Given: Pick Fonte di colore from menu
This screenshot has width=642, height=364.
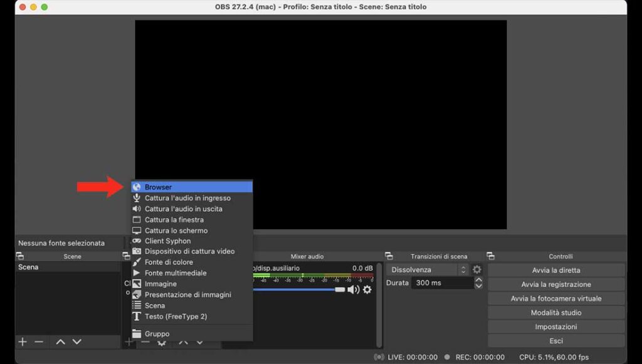Looking at the screenshot, I should (192, 262).
